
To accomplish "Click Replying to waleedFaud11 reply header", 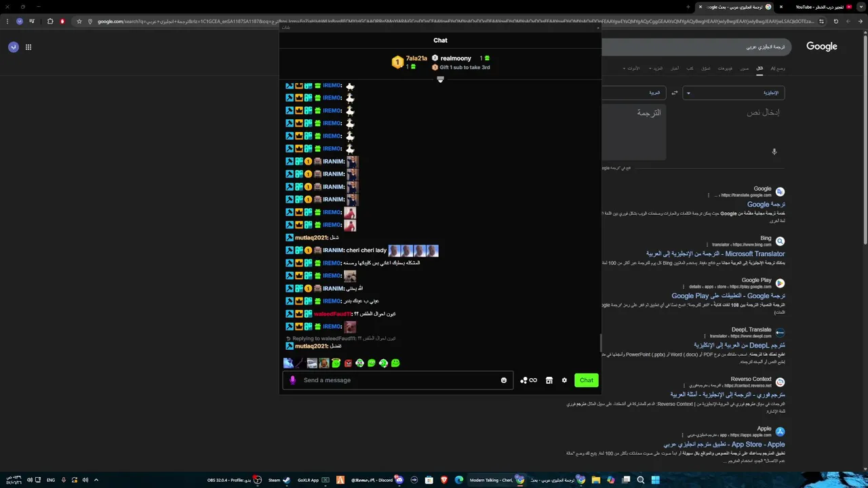I will point(340,338).
